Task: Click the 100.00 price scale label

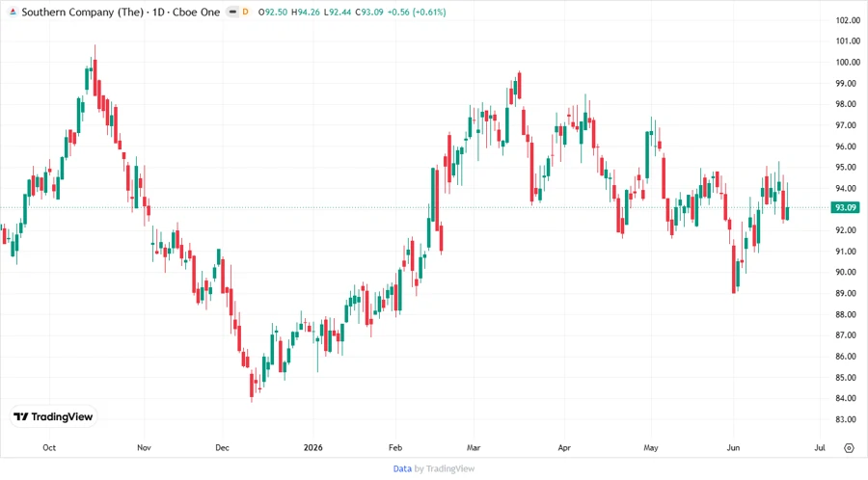Action: (848, 63)
